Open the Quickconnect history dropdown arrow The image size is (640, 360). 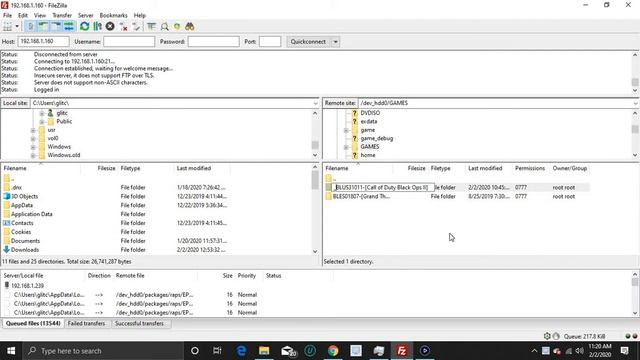coord(336,42)
